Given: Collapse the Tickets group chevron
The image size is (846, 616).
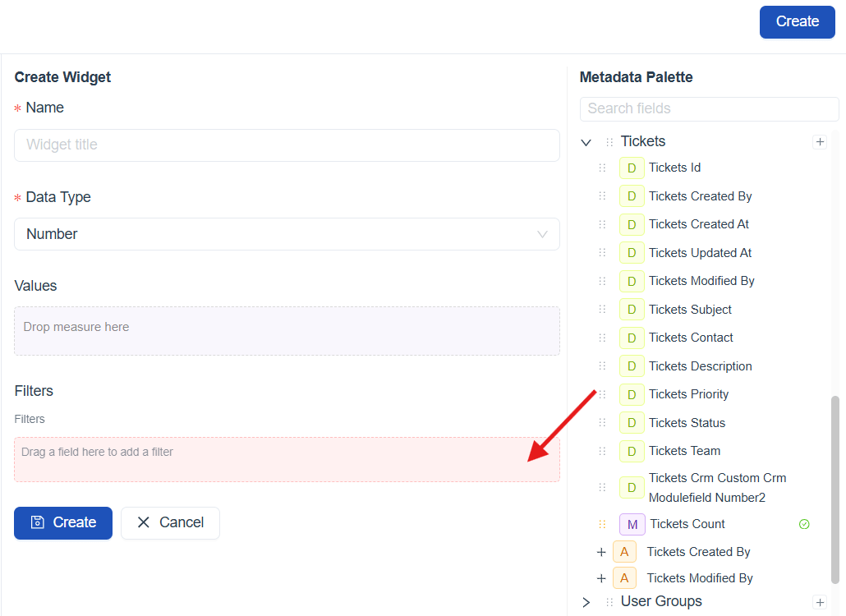Looking at the screenshot, I should point(586,142).
